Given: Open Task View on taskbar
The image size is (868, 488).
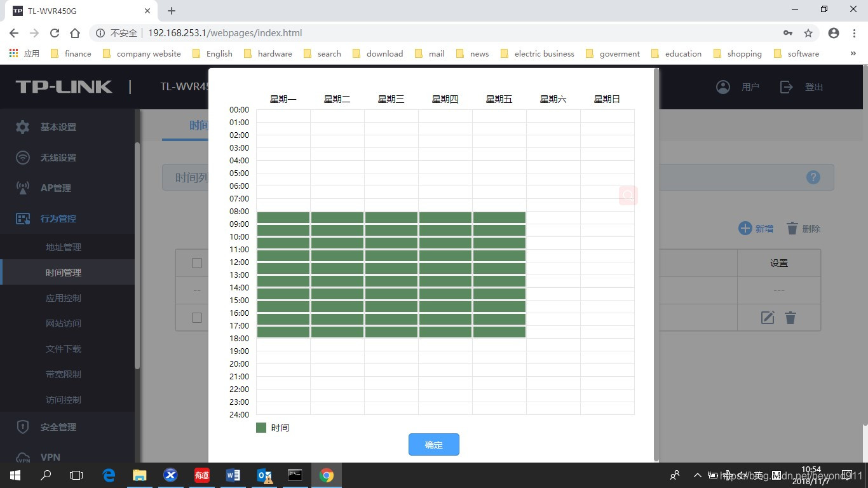Looking at the screenshot, I should pos(76,475).
